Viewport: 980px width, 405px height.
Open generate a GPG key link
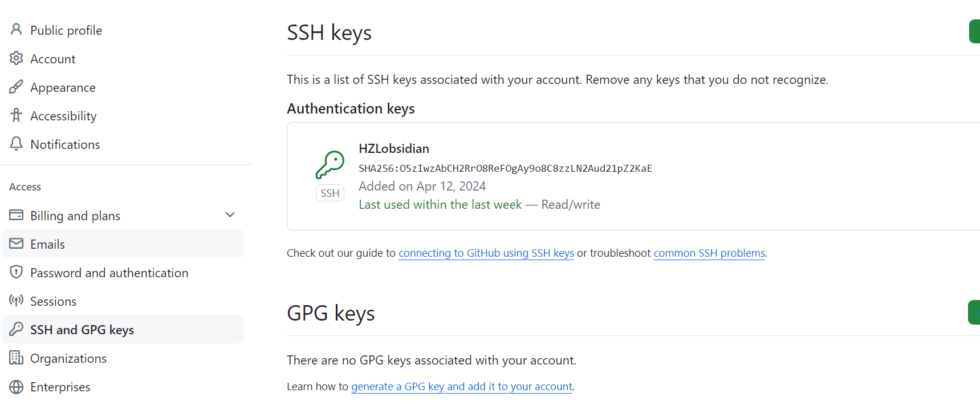point(461,386)
